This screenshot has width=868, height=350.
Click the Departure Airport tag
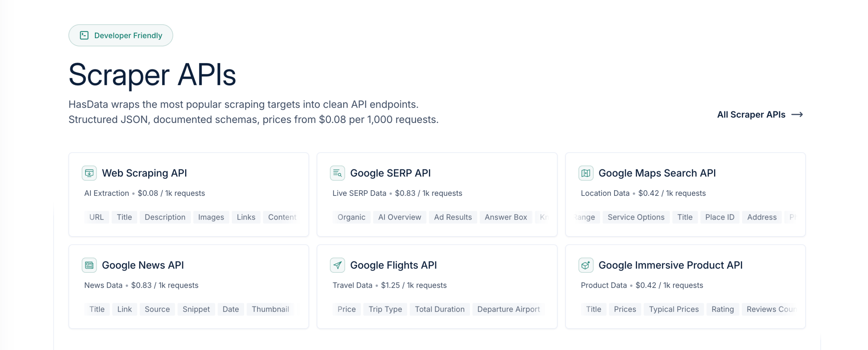509,309
